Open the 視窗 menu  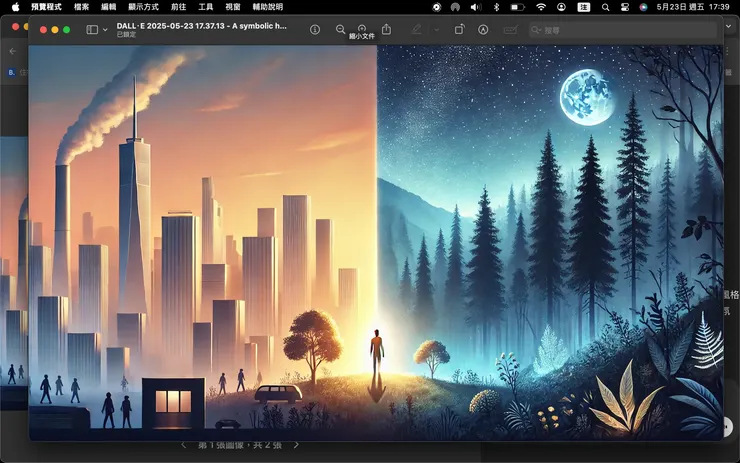(233, 7)
